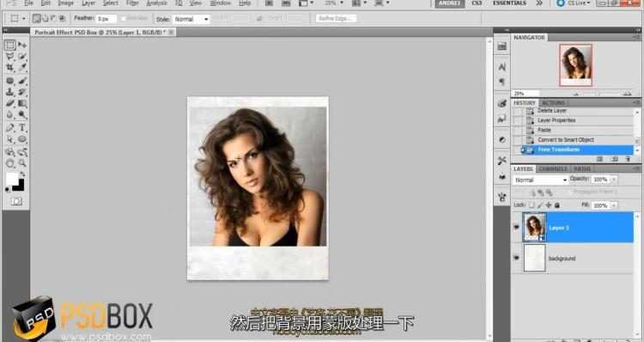The width and height of the screenshot is (644, 342).
Task: Select the Horizontal Type tool
Action: pos(22,127)
